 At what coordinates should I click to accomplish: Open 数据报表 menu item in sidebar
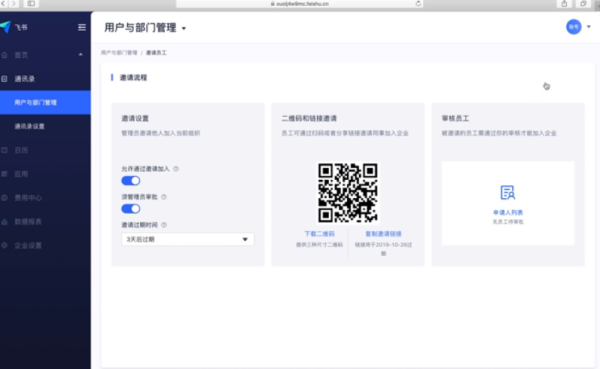[28, 222]
